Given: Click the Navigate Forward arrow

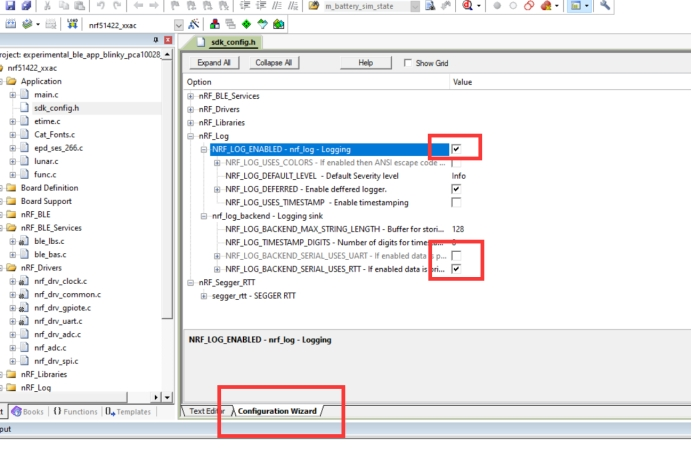Looking at the screenshot, I should [x=154, y=5].
